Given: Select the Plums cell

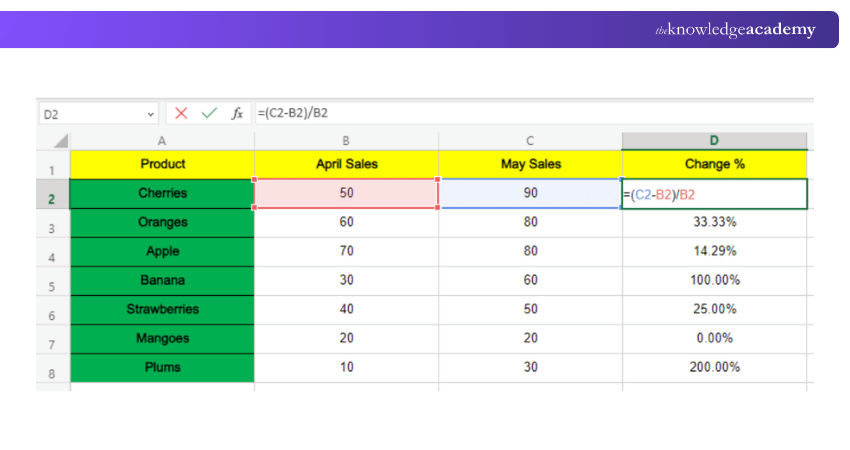Looking at the screenshot, I should pyautogui.click(x=162, y=368).
